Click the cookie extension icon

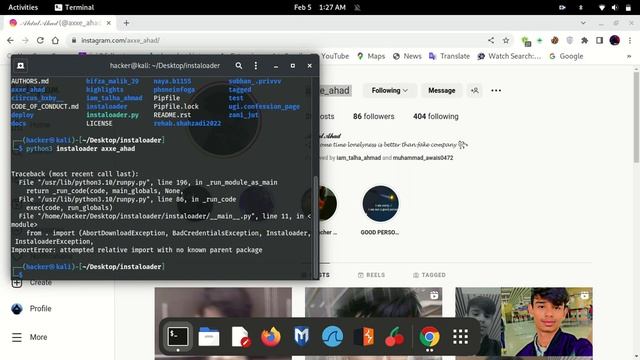[x=555, y=40]
